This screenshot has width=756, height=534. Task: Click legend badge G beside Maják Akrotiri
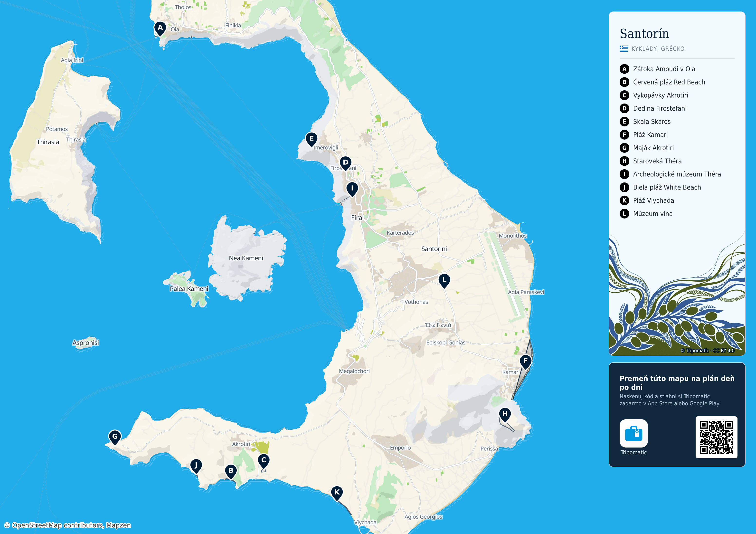coord(624,148)
